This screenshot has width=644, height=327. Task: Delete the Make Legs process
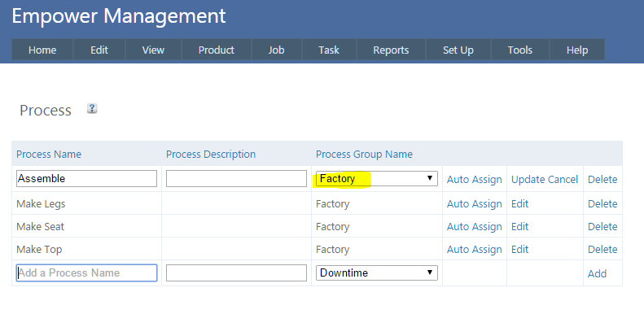tap(602, 204)
